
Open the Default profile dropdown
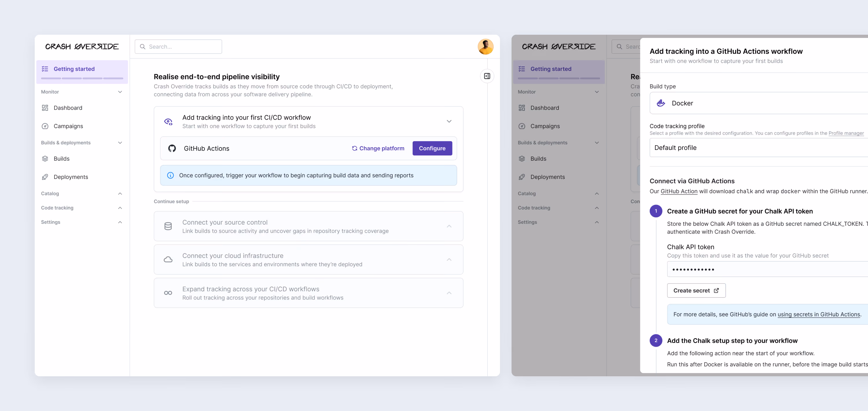pos(759,148)
